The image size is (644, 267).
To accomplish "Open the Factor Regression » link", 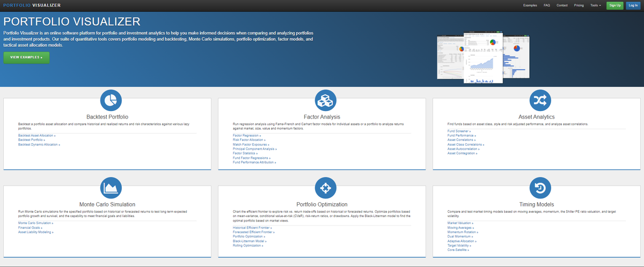I will tap(246, 136).
